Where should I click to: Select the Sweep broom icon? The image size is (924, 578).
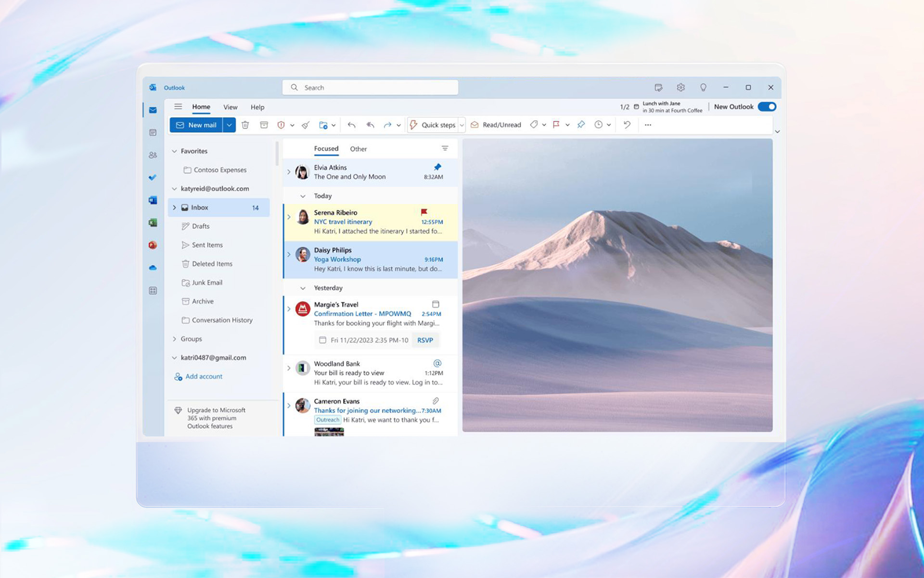pyautogui.click(x=305, y=125)
